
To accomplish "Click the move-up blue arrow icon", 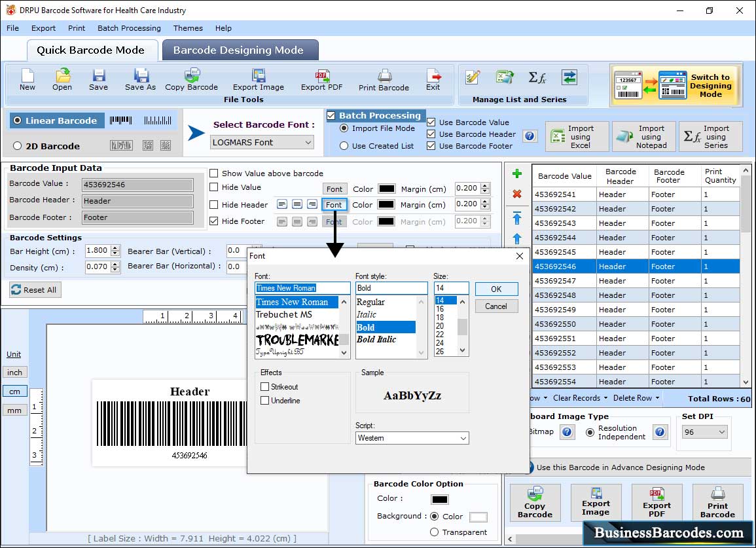I will (517, 238).
